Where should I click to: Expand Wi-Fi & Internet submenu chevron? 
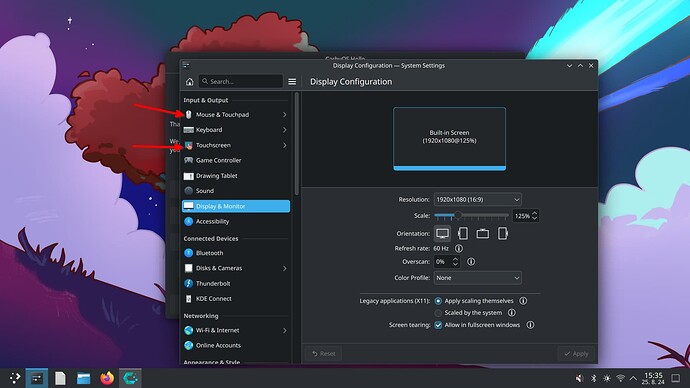tap(285, 330)
